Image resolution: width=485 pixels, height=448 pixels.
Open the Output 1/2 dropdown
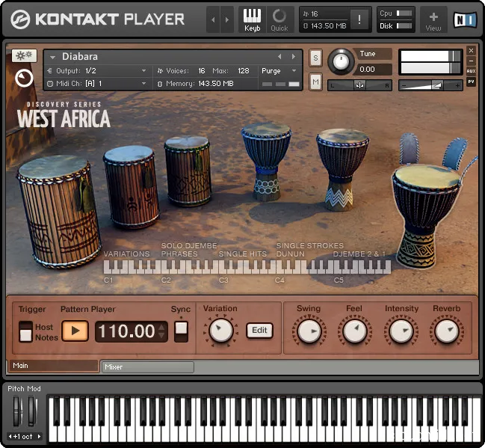97,70
